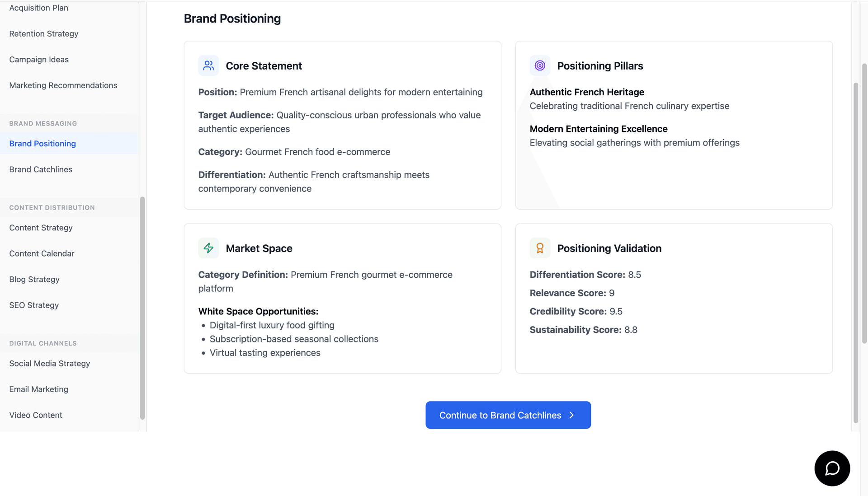The image size is (868, 496).
Task: Click the Positioning Validation award ribbon icon
Action: [x=540, y=248]
